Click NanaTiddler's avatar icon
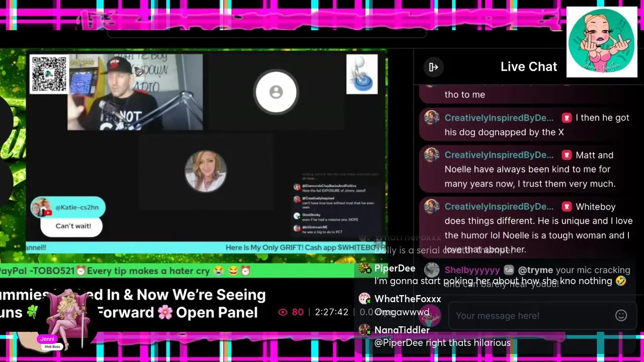This screenshot has height=362, width=644. pyautogui.click(x=364, y=330)
